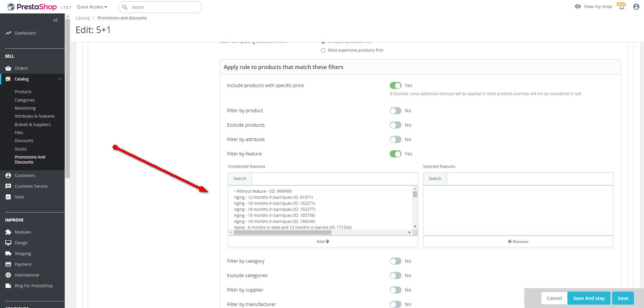Click the Stats chart icon
The height and width of the screenshot is (308, 644).
coord(8,197)
